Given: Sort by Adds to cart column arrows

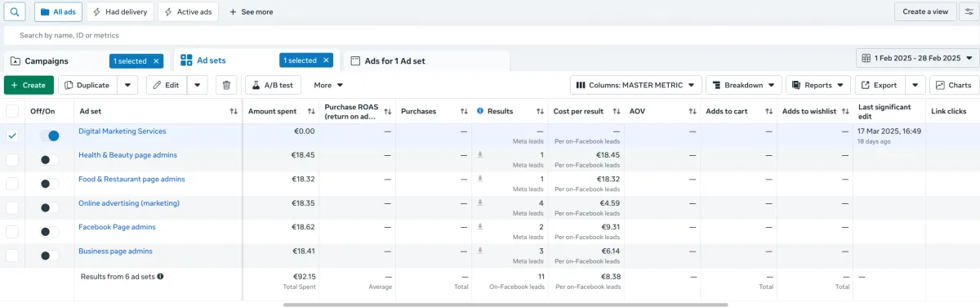Looking at the screenshot, I should click(769, 111).
